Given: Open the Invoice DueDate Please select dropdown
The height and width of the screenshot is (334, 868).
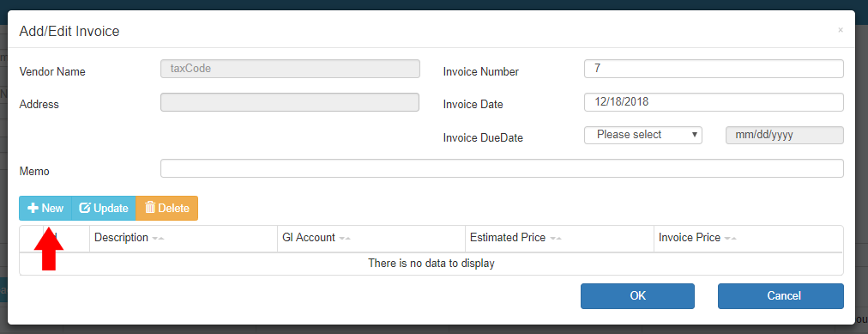Looking at the screenshot, I should point(643,135).
